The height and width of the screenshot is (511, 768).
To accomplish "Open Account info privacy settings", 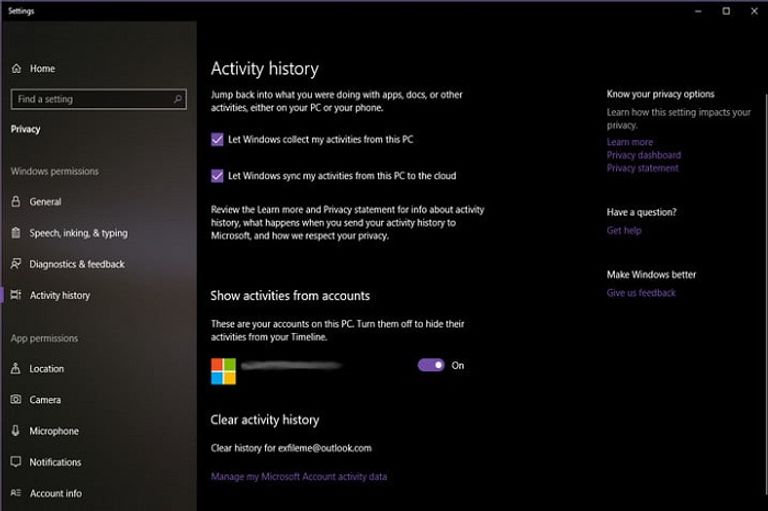I will 55,493.
